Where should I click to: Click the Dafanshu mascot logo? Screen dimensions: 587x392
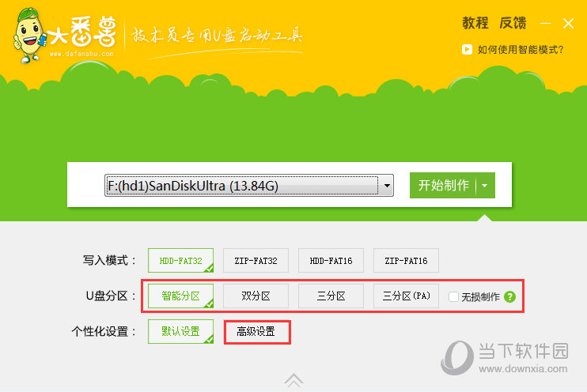click(x=29, y=35)
